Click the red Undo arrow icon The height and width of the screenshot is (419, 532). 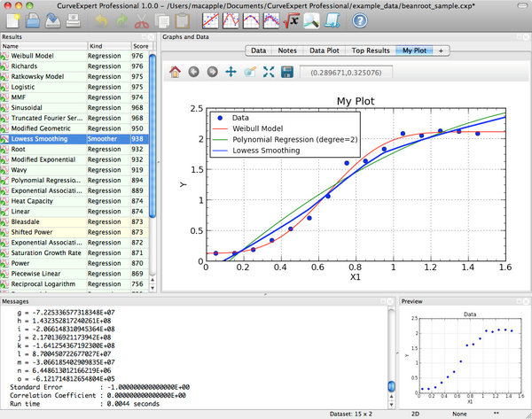tap(99, 21)
